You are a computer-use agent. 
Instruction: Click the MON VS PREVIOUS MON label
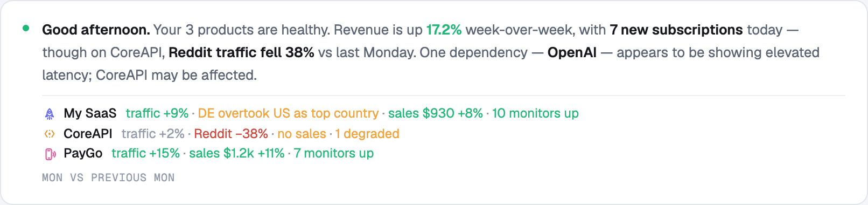coord(108,177)
